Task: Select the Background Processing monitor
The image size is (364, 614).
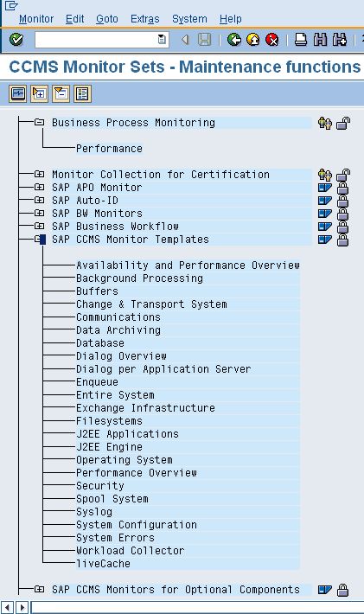Action: tap(140, 278)
